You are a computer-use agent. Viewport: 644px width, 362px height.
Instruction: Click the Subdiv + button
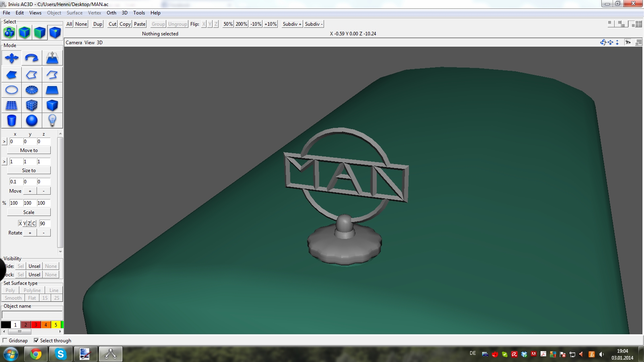[292, 24]
